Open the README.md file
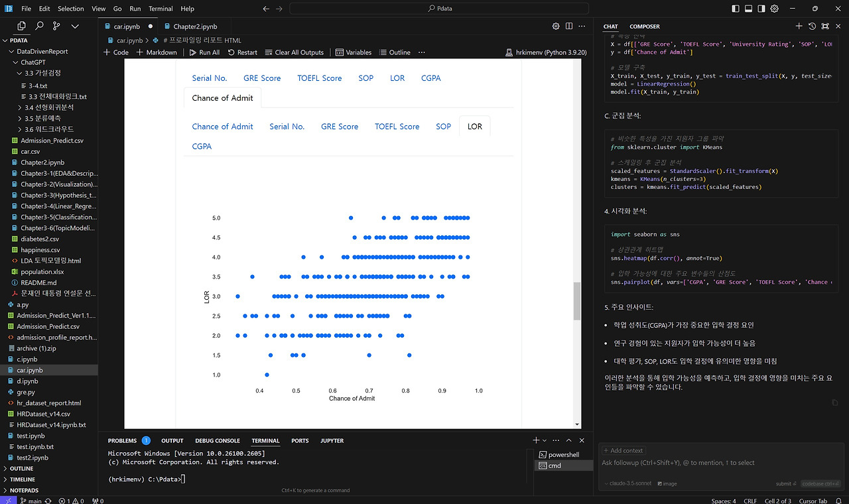Viewport: 849px width, 504px height. point(38,283)
